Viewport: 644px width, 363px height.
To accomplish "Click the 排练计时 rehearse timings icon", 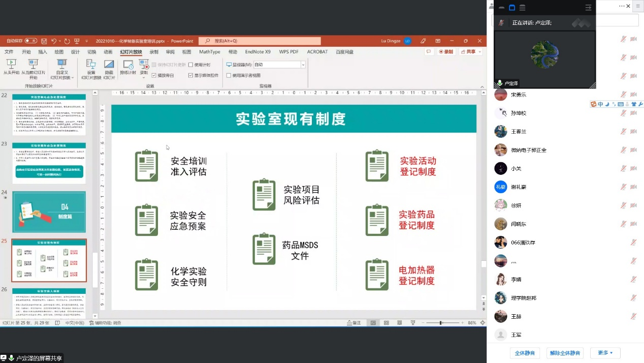I will [x=128, y=65].
